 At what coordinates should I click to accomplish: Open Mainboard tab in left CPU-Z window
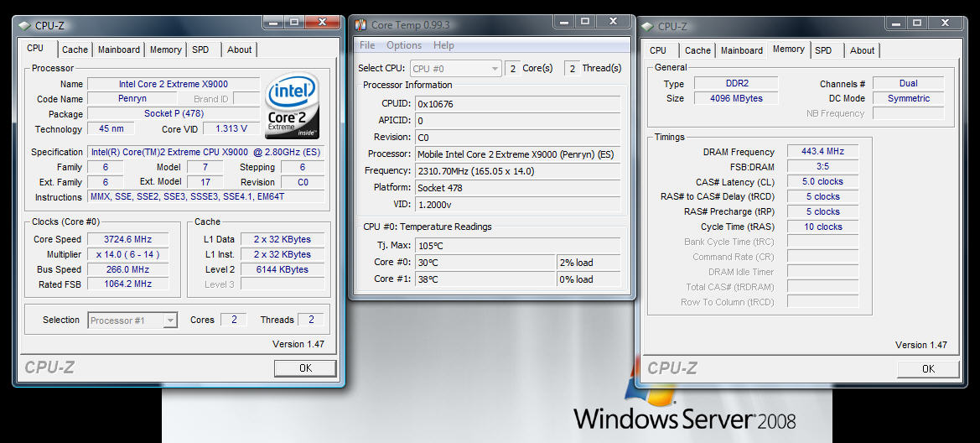[119, 50]
